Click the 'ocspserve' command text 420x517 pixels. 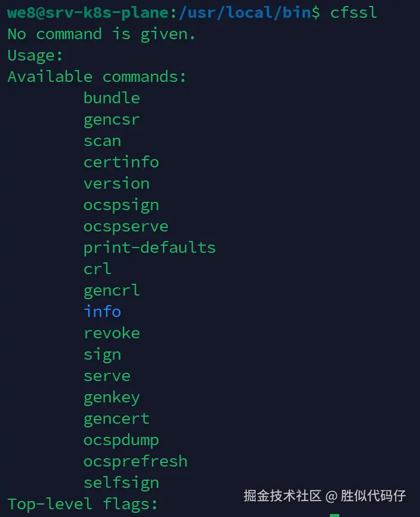[x=126, y=226]
